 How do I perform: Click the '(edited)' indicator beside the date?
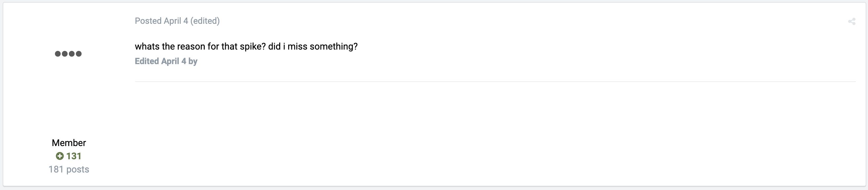coord(205,21)
